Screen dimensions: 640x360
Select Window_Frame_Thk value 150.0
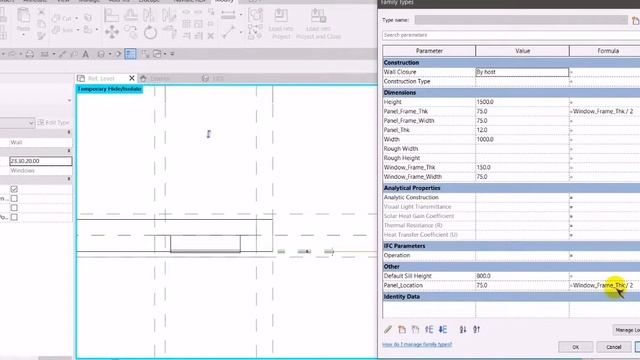pos(522,167)
